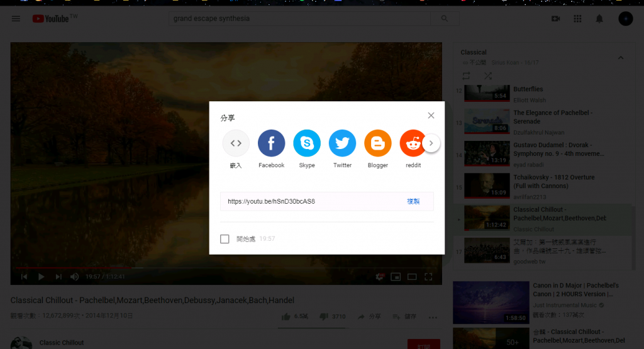644x349 pixels.
Task: Subscribe with the red button
Action: (424, 345)
